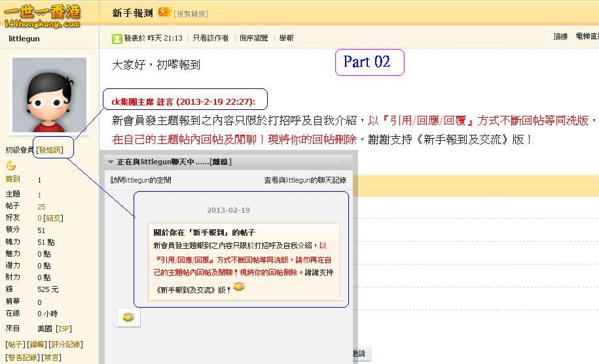
Task: Click the green user icon before 發表於
Action: pyautogui.click(x=117, y=38)
